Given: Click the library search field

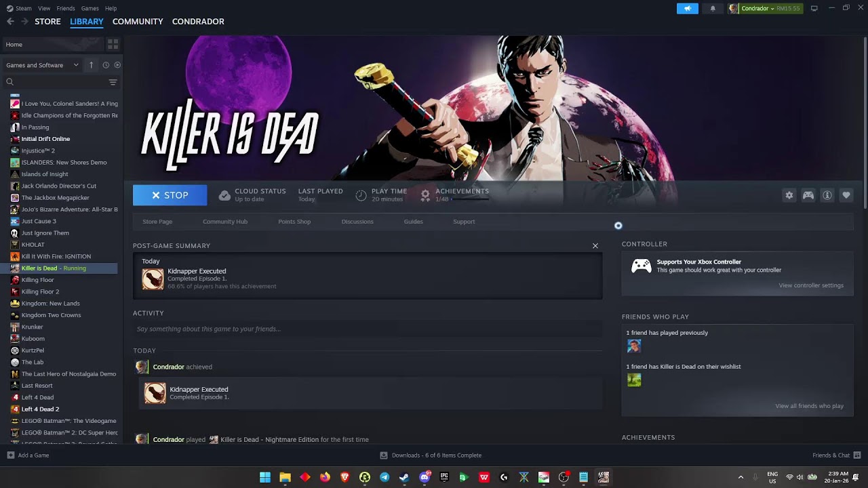Looking at the screenshot, I should (x=57, y=82).
